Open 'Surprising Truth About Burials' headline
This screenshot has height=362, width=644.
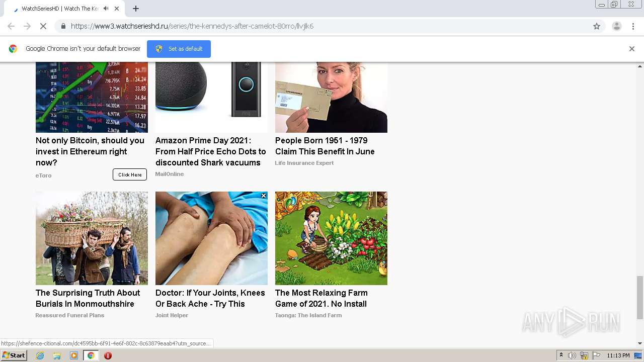88,298
